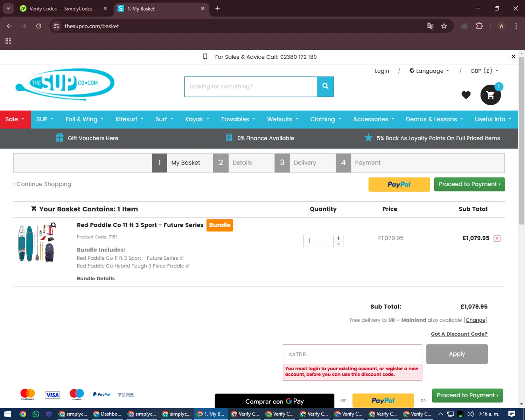Reload the page
This screenshot has height=420, width=525.
tap(39, 26)
